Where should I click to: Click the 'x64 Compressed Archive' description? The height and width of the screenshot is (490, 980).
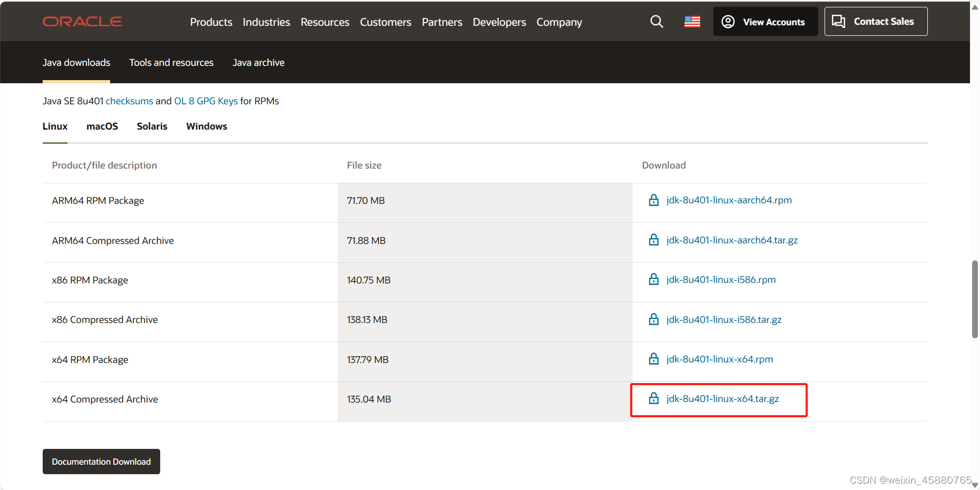pyautogui.click(x=105, y=399)
